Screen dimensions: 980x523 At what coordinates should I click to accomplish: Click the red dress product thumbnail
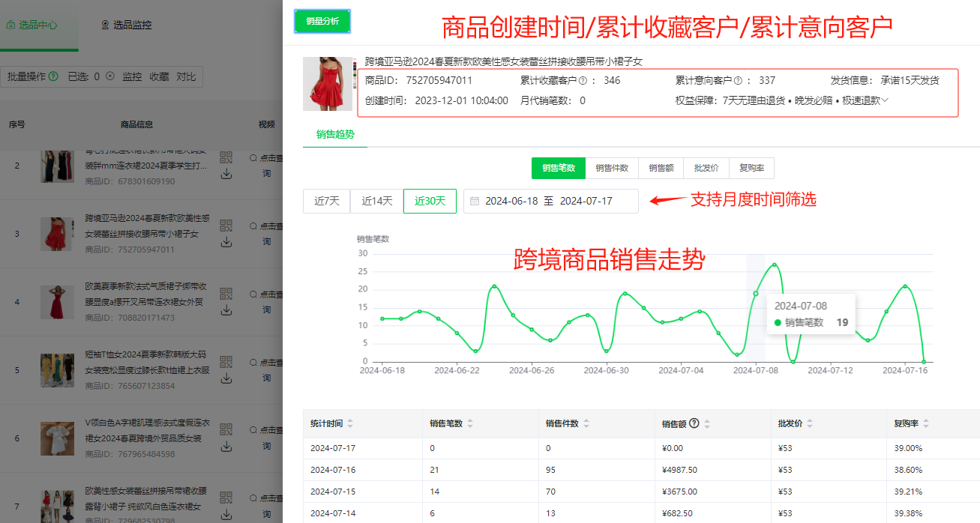click(328, 84)
